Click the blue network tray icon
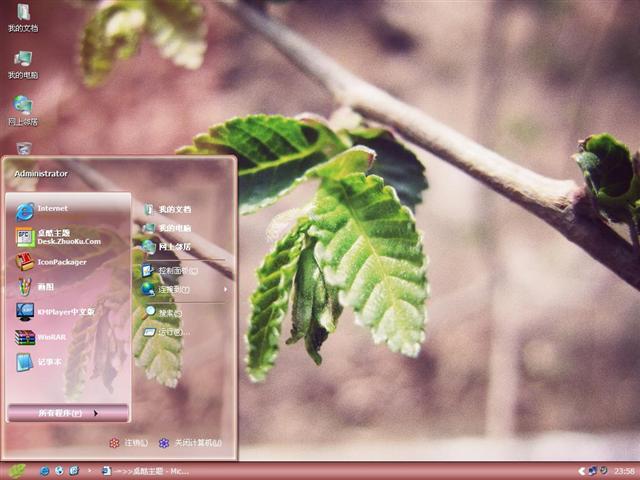 tap(592, 471)
